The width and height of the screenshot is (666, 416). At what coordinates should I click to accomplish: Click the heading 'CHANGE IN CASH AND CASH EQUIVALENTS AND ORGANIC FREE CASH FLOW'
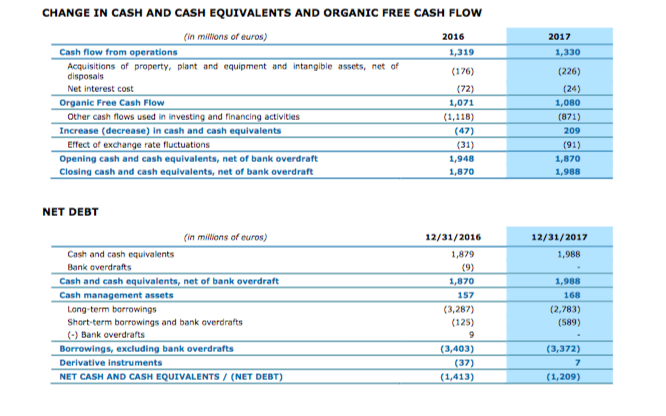pyautogui.click(x=262, y=13)
